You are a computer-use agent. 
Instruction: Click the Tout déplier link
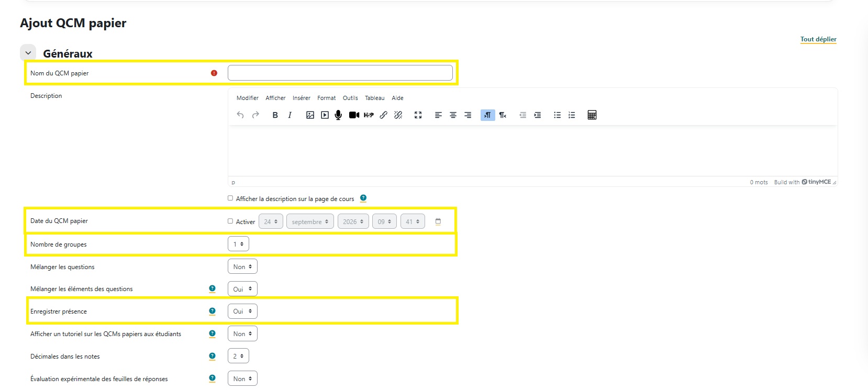[x=818, y=39]
